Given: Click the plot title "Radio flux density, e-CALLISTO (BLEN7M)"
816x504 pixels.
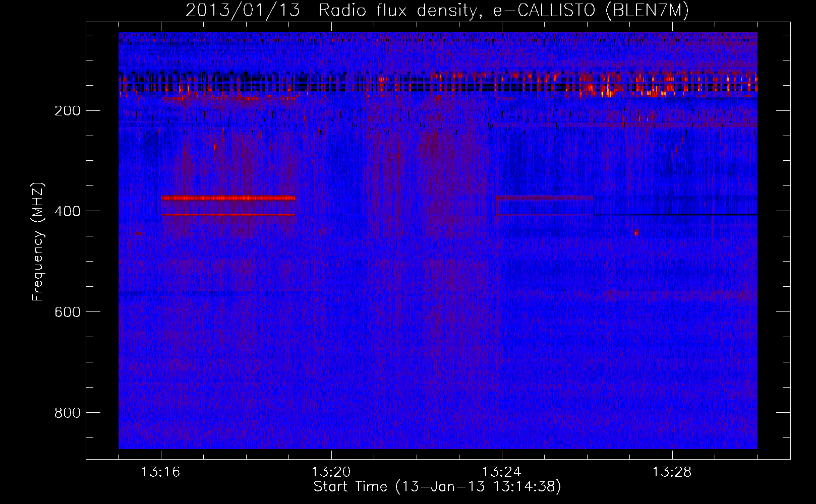Looking at the screenshot, I should [503, 11].
